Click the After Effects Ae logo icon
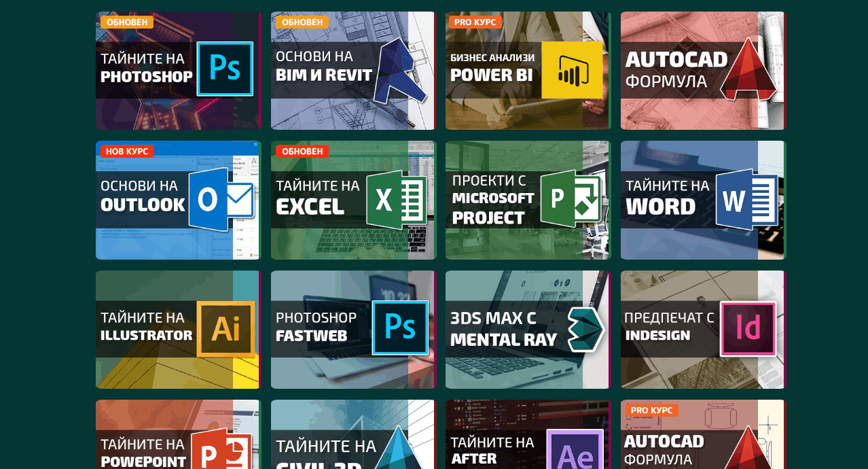The image size is (868, 469). (x=575, y=450)
